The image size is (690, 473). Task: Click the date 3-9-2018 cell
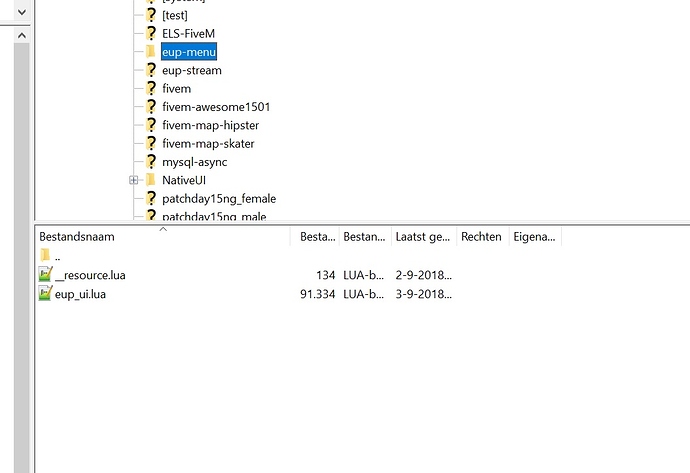423,294
